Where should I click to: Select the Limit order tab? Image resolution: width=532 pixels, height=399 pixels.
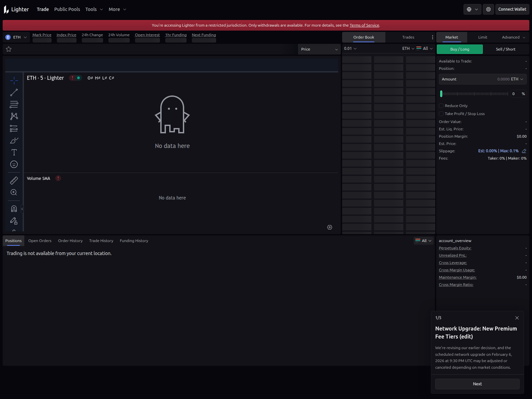[x=483, y=37]
